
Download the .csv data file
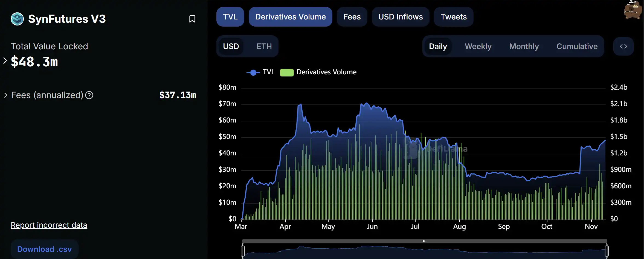[44, 249]
